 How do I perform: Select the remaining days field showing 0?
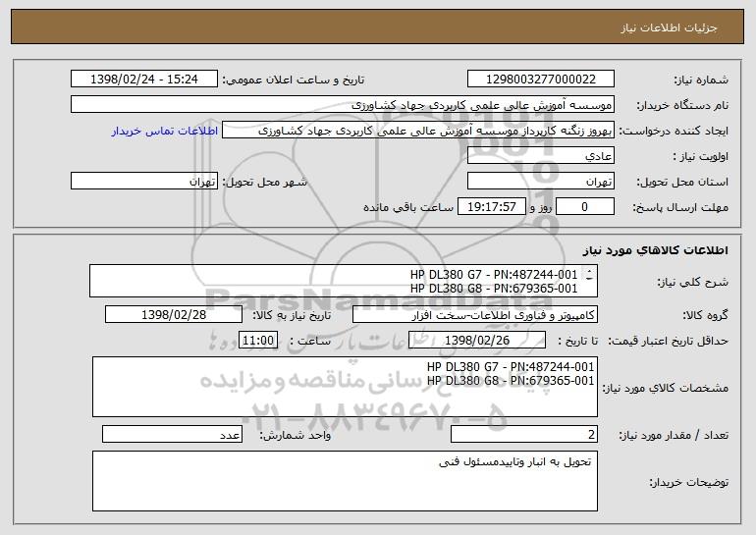585,206
